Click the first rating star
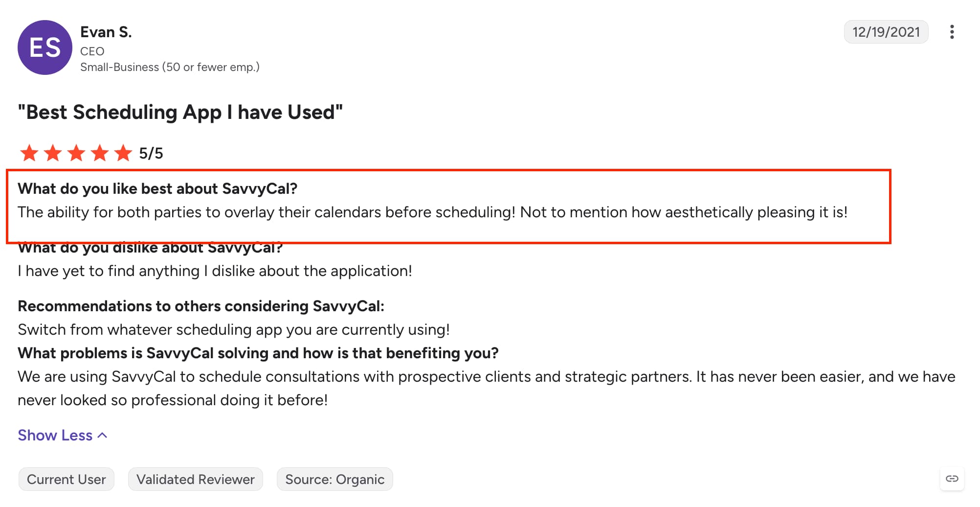The image size is (980, 507). click(x=29, y=153)
